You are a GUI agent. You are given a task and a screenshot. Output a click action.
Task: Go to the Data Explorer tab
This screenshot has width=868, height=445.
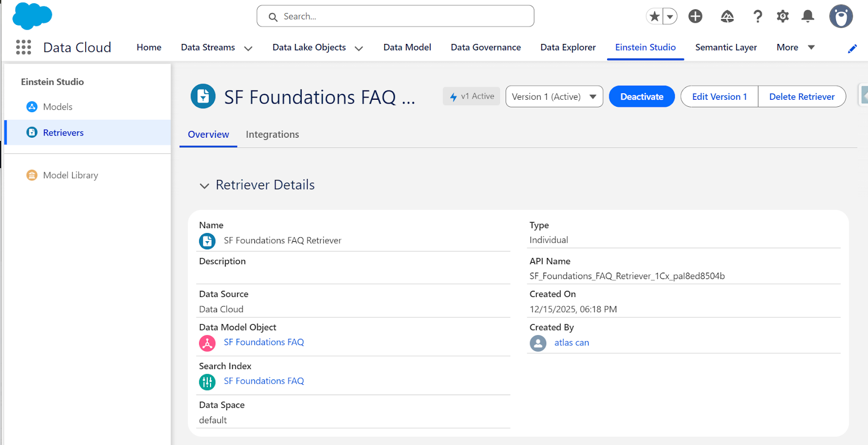coord(567,48)
